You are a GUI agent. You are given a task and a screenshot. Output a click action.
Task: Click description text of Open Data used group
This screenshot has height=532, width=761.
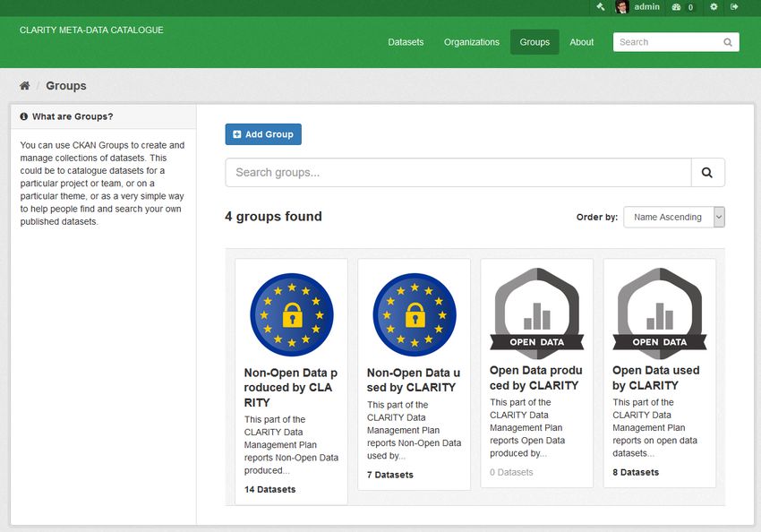coord(654,427)
